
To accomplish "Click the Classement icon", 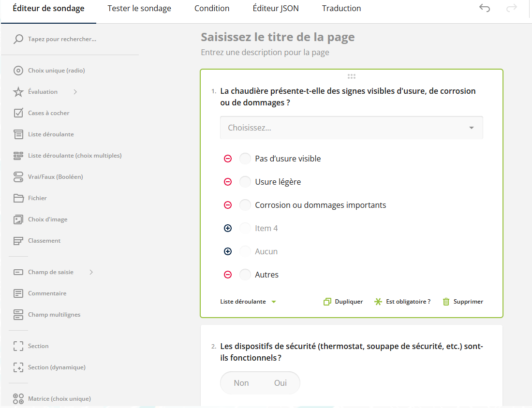I will click(x=18, y=241).
